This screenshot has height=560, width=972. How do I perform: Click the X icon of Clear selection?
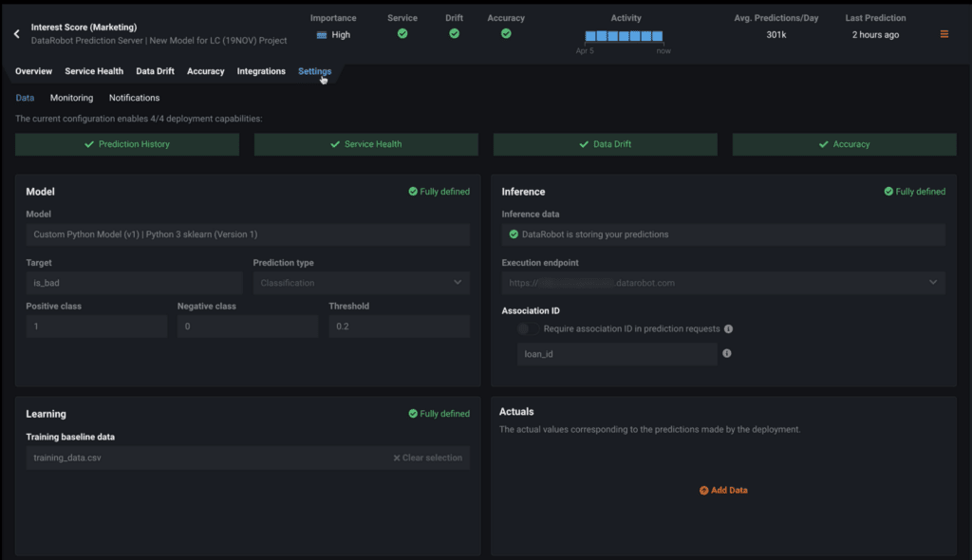click(397, 458)
